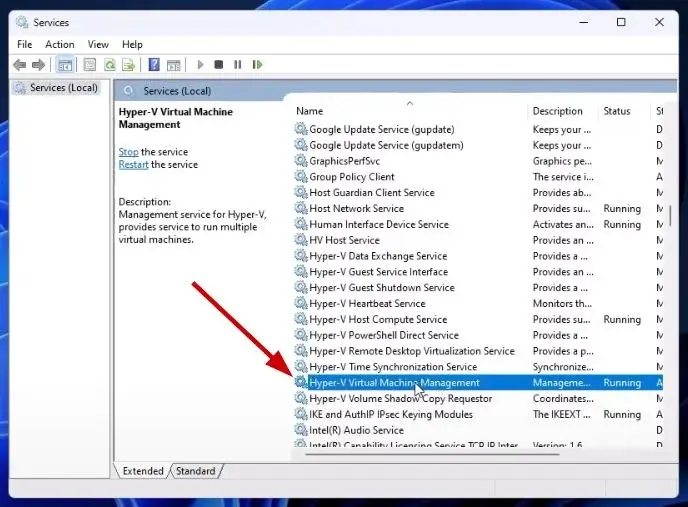Click the Back arrow toolbar icon

[x=20, y=65]
